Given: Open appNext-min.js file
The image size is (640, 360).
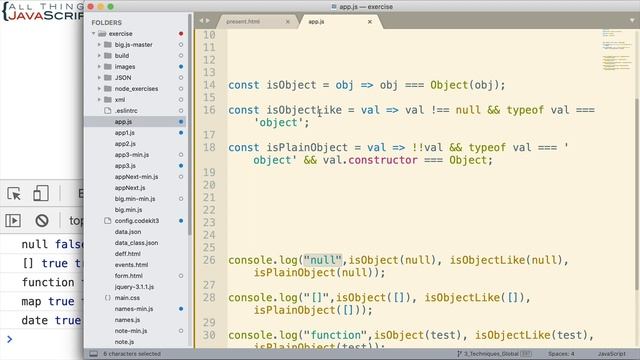Looking at the screenshot, I should click(136, 177).
